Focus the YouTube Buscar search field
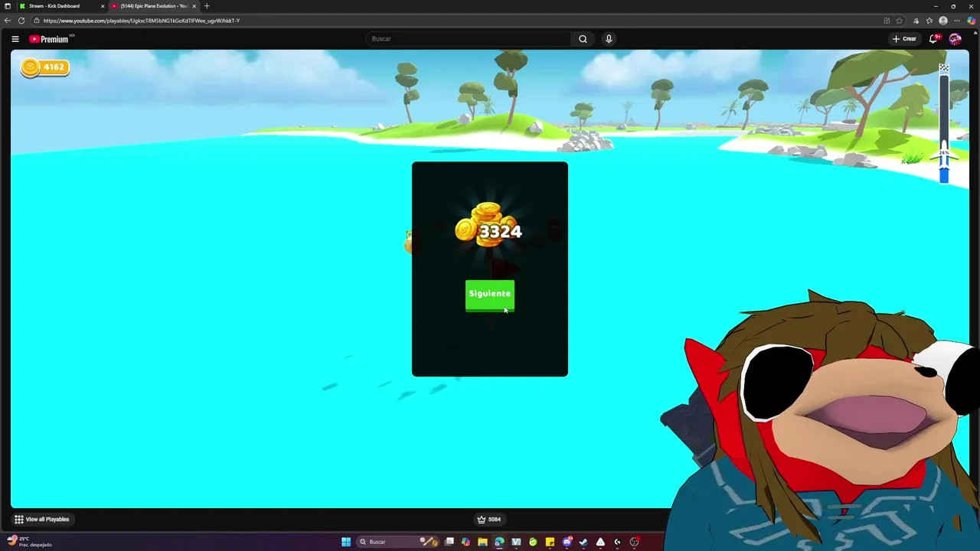 click(467, 39)
